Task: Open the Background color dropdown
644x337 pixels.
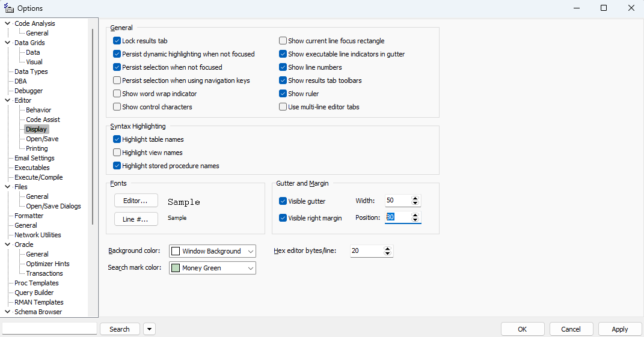Action: point(251,251)
